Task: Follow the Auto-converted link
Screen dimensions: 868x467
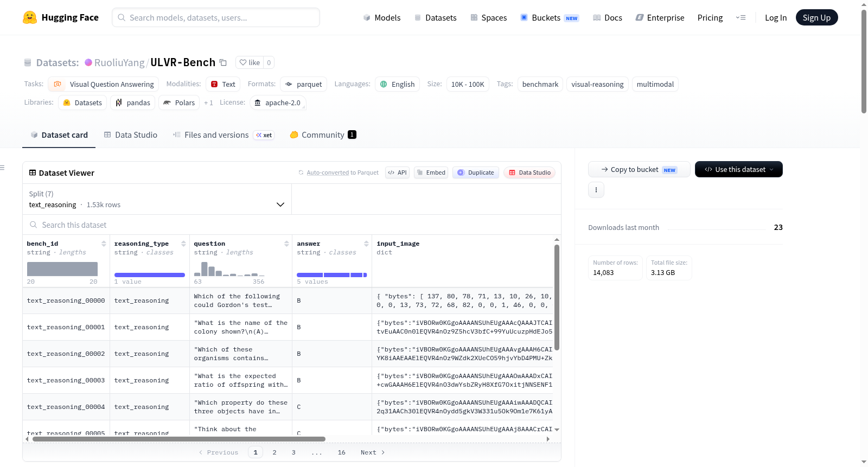Action: (x=328, y=172)
